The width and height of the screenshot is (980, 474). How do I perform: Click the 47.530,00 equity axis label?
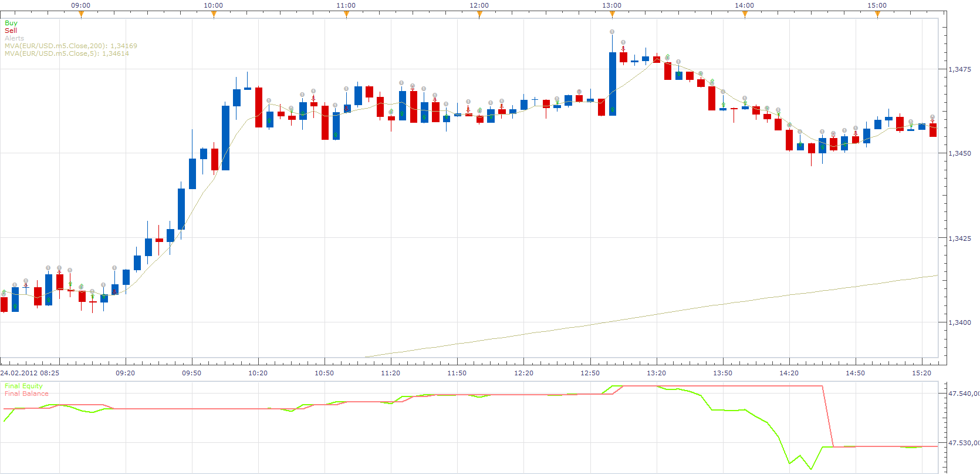pyautogui.click(x=964, y=443)
